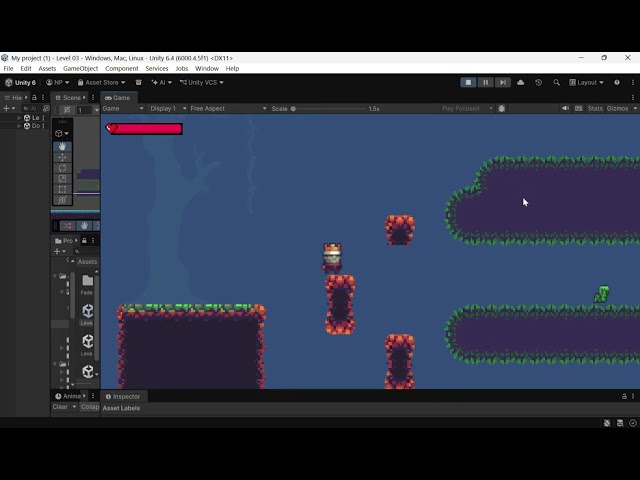
Task: Toggle the Hierarchy panel lock icon
Action: [34, 98]
